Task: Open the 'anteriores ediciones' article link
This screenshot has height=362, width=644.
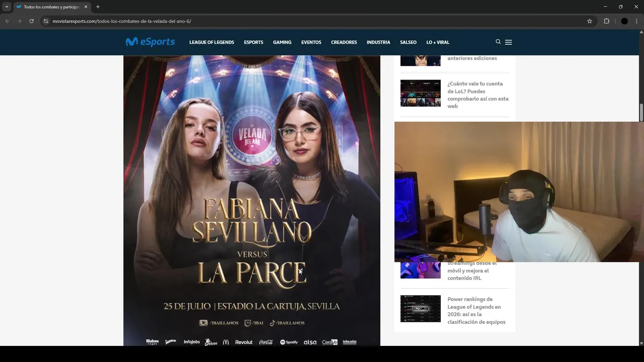Action: [x=472, y=58]
